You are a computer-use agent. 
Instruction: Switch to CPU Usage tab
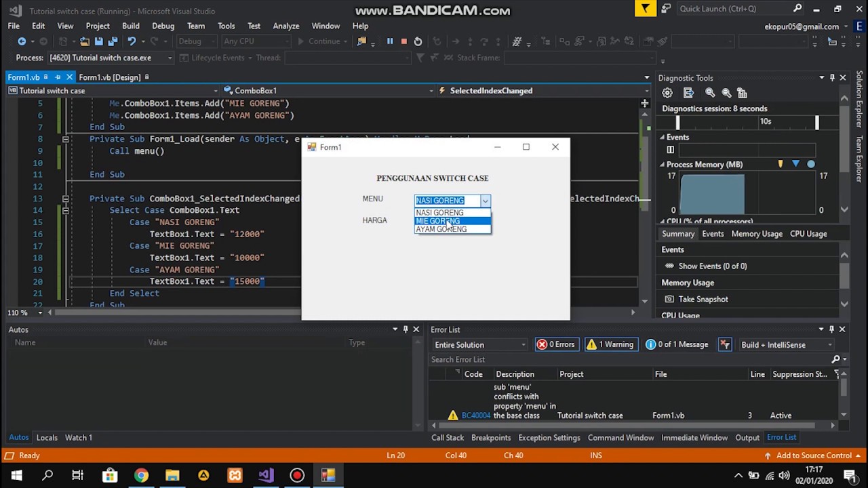[x=808, y=234]
